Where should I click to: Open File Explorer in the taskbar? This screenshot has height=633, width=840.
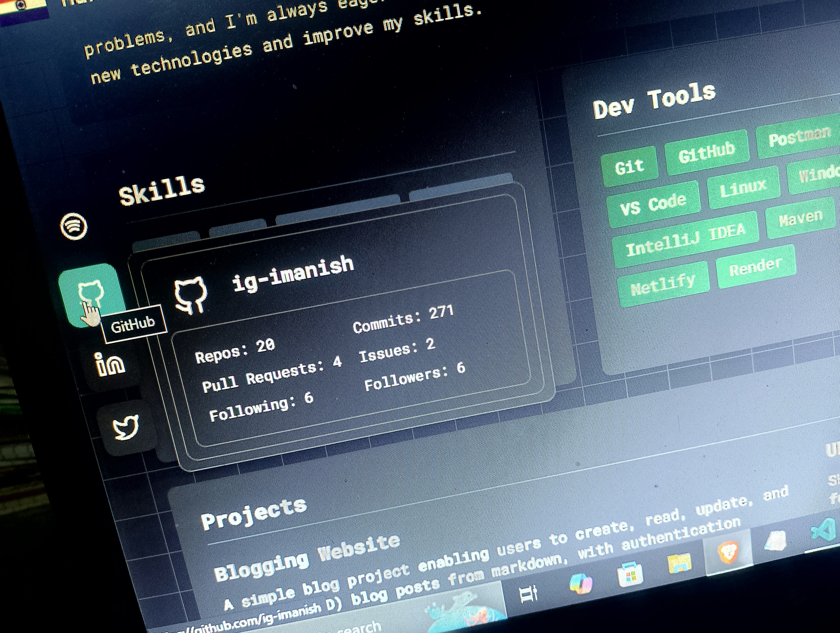point(679,564)
